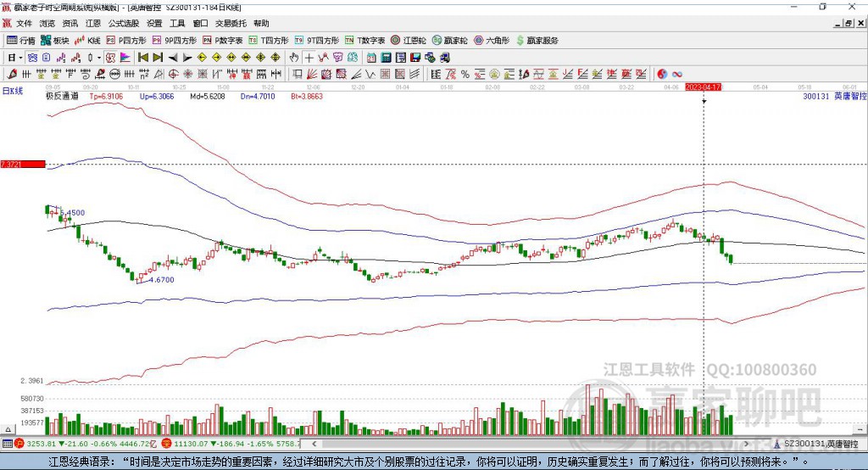
Task: Select the red target circle tool
Action: 173,74
